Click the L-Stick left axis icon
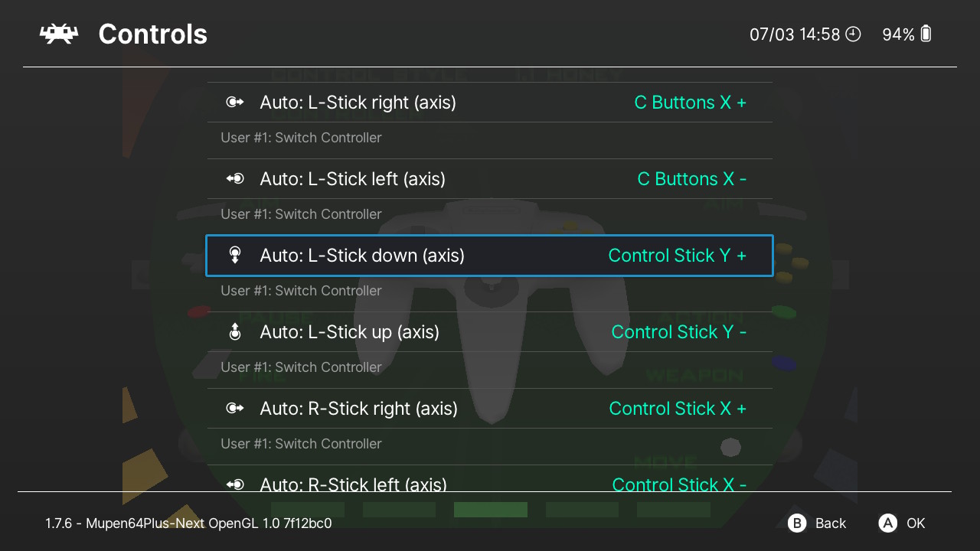This screenshot has width=980, height=551. pos(235,179)
